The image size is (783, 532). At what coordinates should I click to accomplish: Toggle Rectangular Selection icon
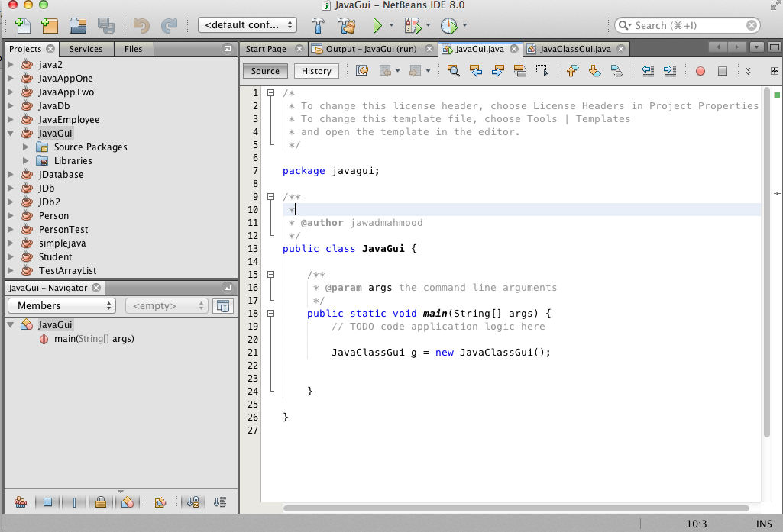[x=542, y=71]
